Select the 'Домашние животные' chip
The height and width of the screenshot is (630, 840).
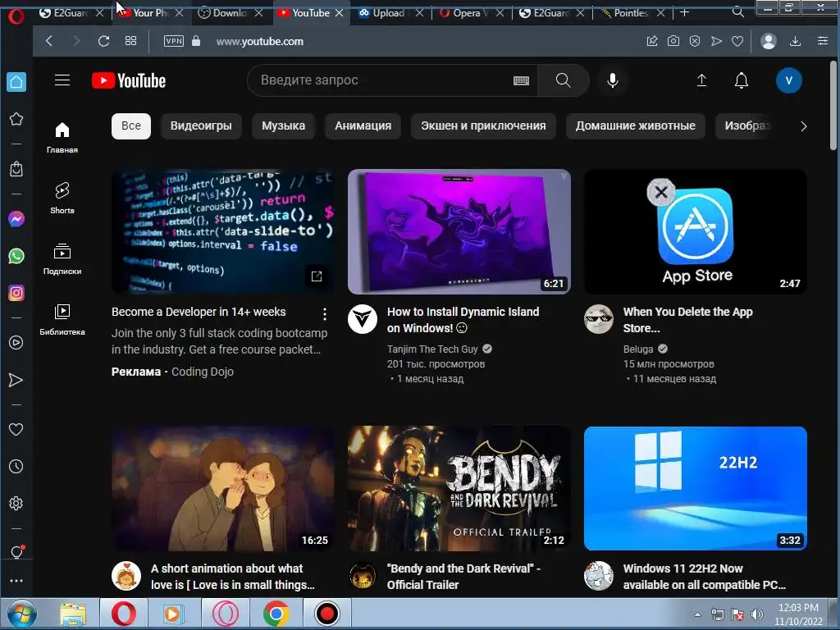[x=636, y=126]
